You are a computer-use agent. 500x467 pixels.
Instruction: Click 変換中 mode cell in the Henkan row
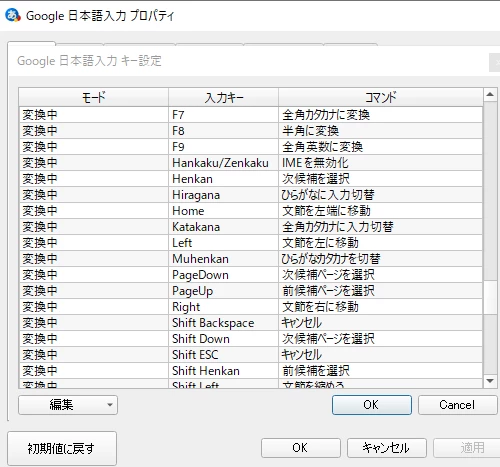point(94,179)
